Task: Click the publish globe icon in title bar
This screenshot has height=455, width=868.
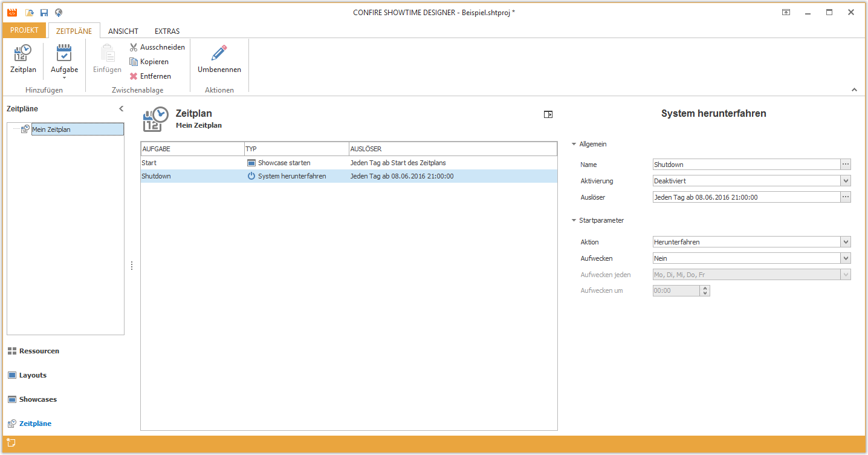Action: pos(59,12)
